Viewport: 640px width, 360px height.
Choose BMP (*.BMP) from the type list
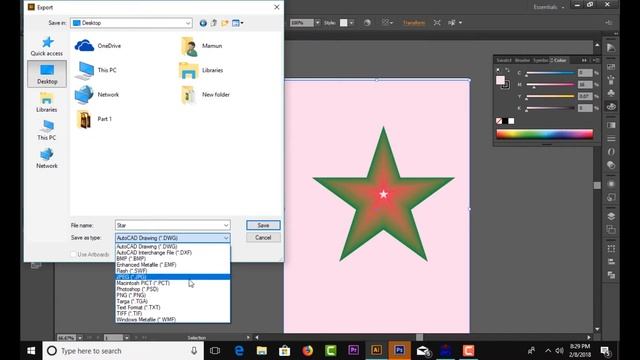point(173,259)
